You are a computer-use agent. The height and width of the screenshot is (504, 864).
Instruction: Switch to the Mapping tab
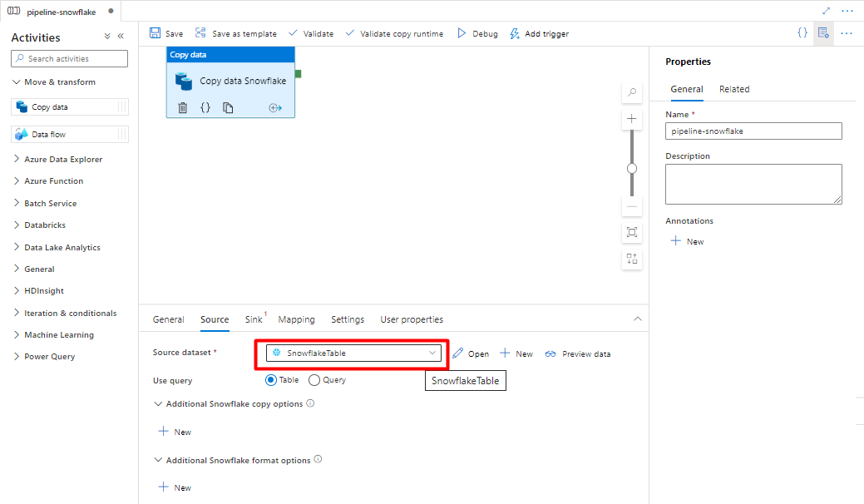coord(296,319)
